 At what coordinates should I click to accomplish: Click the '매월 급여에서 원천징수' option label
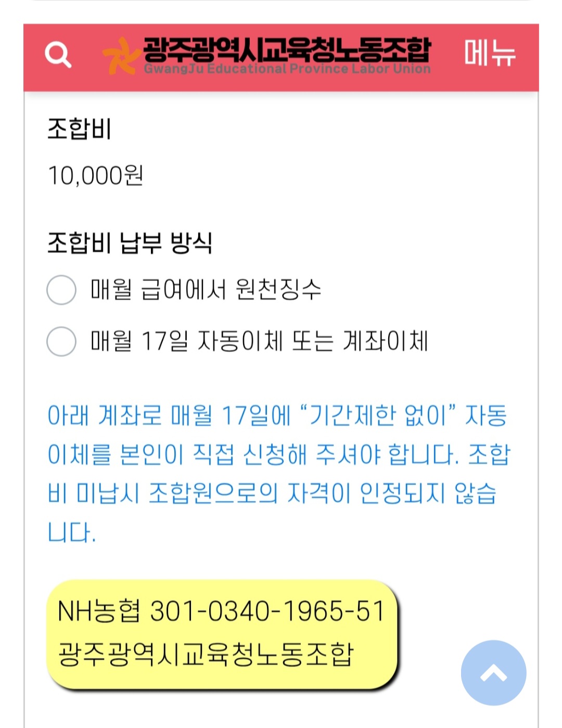click(206, 290)
